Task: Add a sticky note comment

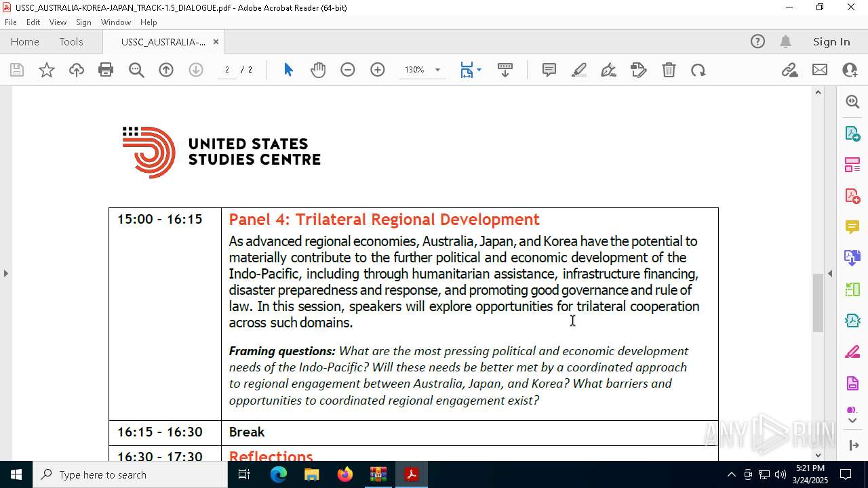Action: [549, 70]
